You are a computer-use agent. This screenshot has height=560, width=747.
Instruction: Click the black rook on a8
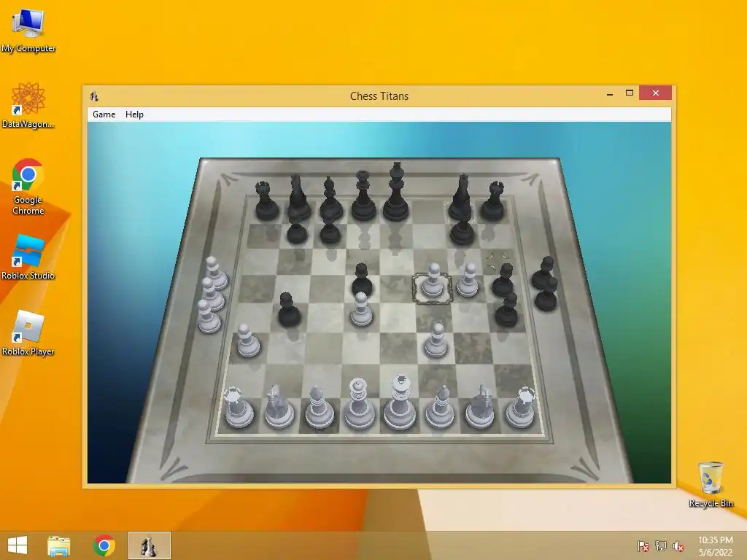coord(266,201)
